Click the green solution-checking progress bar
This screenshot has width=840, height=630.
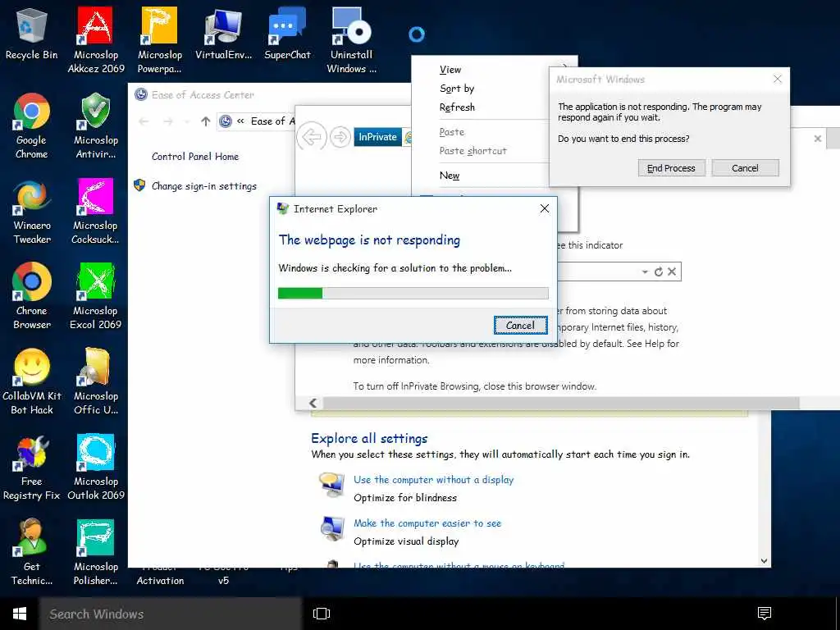[x=413, y=293]
